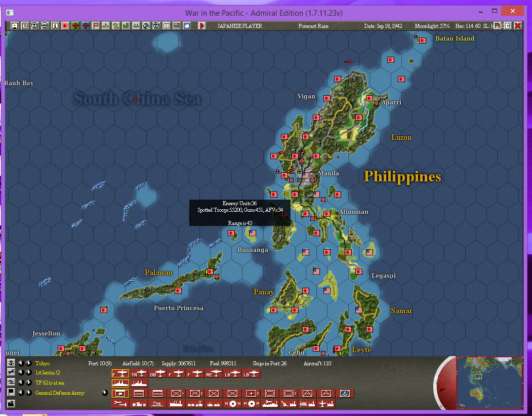Viewport: 532px width, 416px height.
Task: Click the ship icon beside TF 62
Action: click(x=11, y=382)
